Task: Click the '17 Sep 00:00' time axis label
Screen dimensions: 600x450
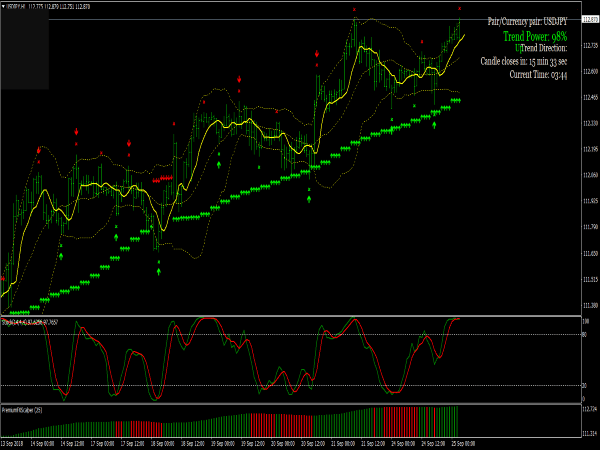Action: click(103, 444)
